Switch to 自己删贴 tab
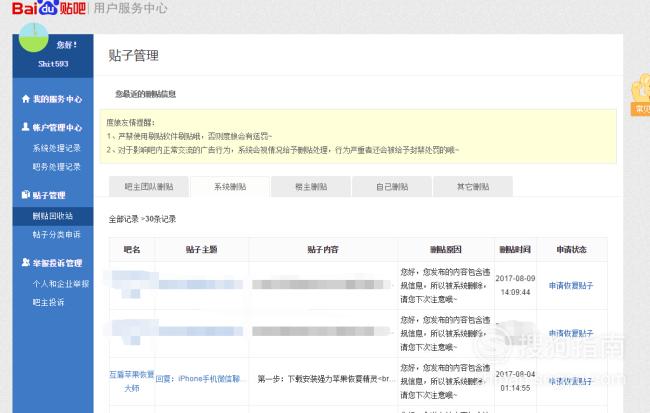The height and width of the screenshot is (413, 650). (392, 187)
